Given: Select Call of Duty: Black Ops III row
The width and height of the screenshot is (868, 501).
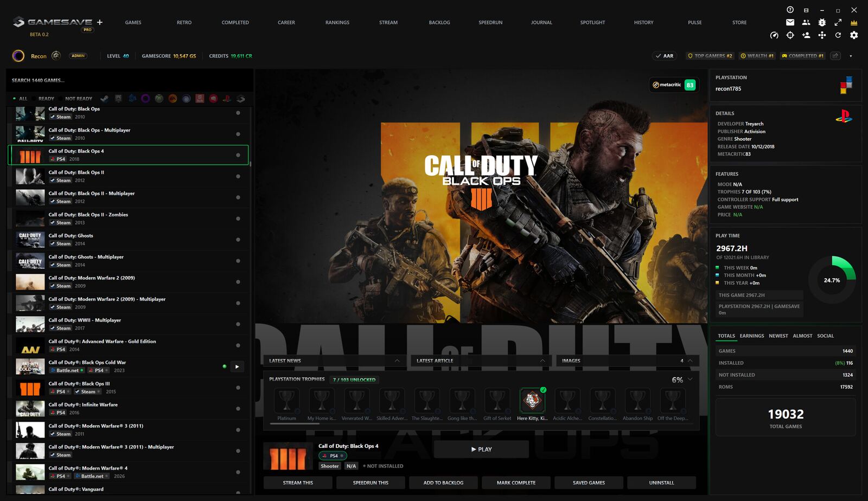Looking at the screenshot, I should pyautogui.click(x=128, y=388).
